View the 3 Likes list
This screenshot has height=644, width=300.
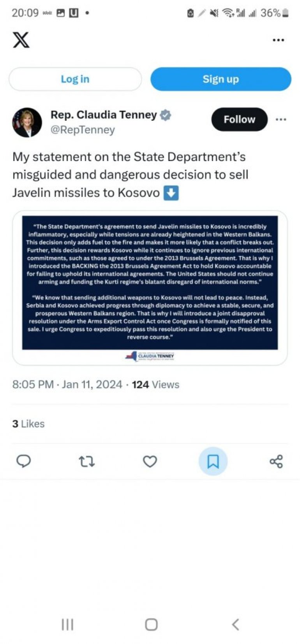pos(28,424)
